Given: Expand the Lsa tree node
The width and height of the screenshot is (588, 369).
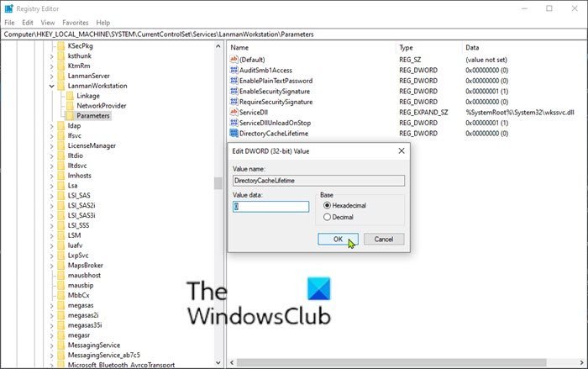Looking at the screenshot, I should pyautogui.click(x=52, y=186).
